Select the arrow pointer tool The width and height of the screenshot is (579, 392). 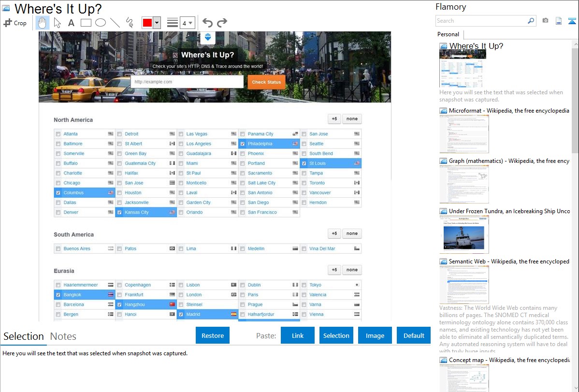[x=57, y=23]
